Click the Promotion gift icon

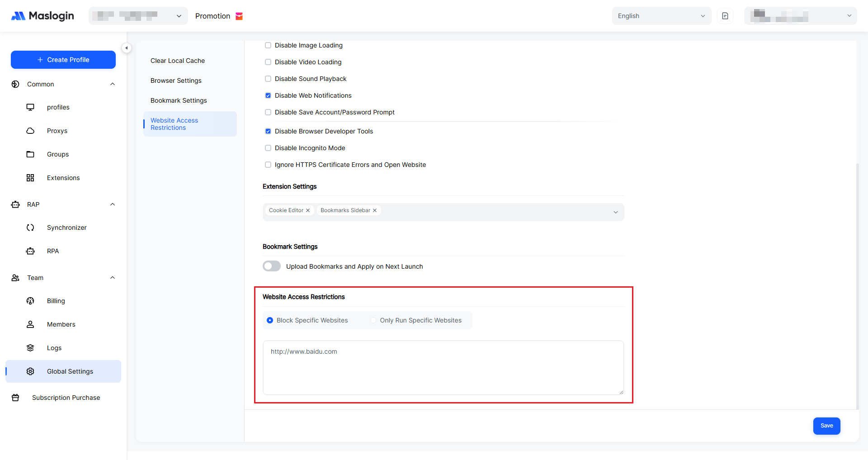click(239, 16)
